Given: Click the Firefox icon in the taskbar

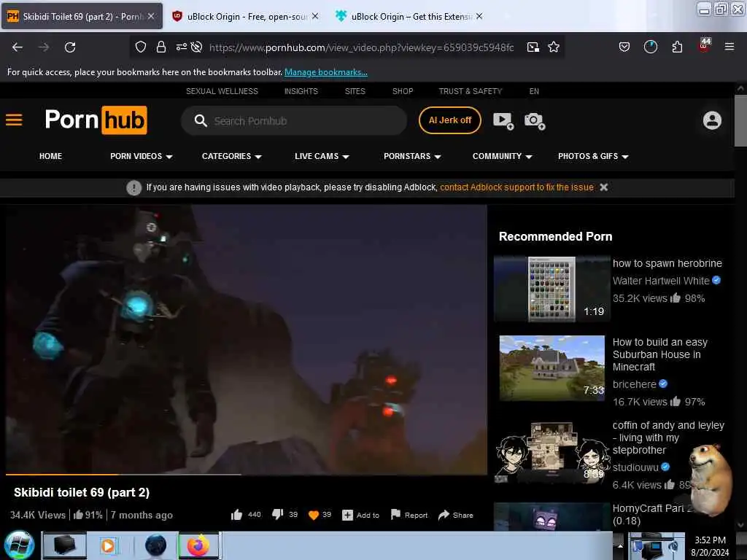Looking at the screenshot, I should (x=198, y=545).
